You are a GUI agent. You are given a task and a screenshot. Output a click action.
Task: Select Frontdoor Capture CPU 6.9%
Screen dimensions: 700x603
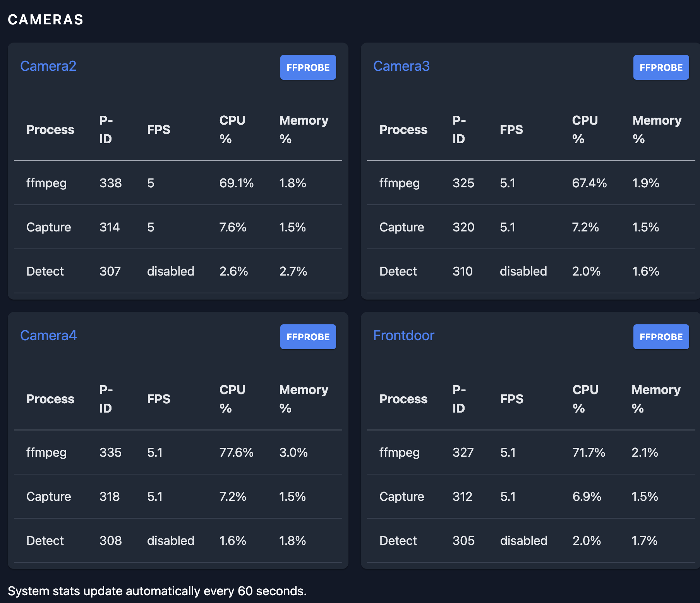pos(587,497)
